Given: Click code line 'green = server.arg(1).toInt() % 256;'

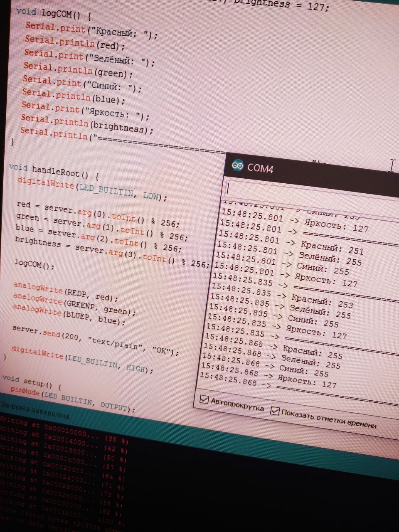Looking at the screenshot, I should coord(102,227).
